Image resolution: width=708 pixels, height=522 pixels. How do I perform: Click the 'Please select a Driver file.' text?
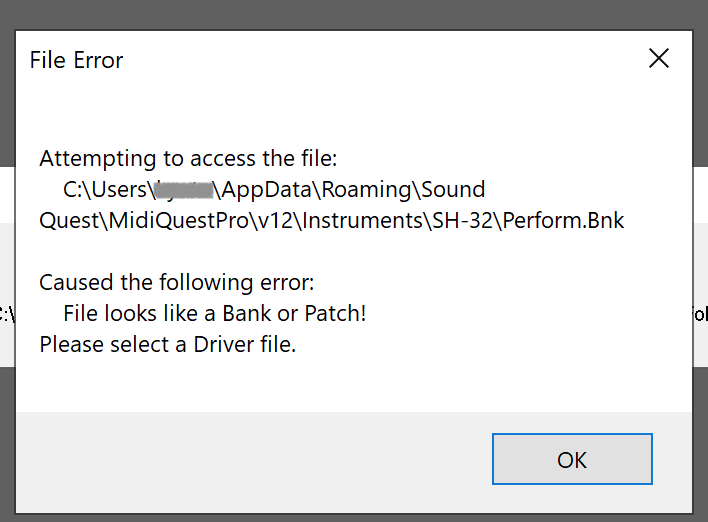point(168,346)
